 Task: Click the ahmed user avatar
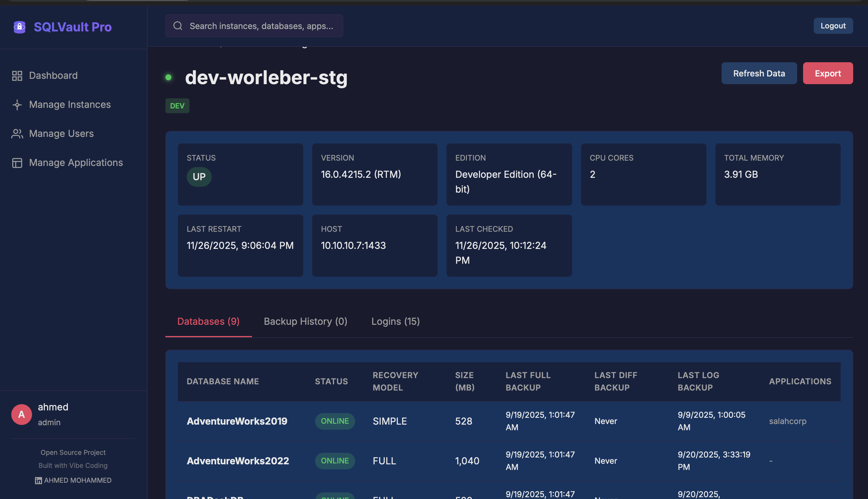click(21, 414)
